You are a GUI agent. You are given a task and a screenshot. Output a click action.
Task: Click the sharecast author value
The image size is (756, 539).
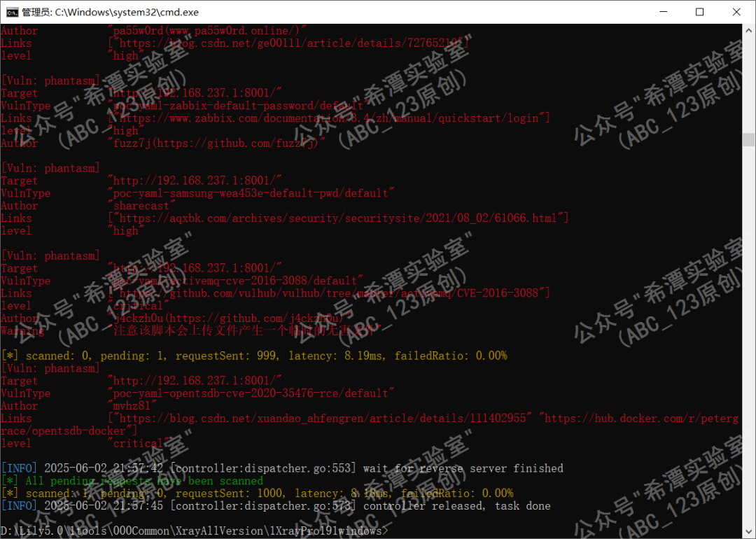coord(141,206)
